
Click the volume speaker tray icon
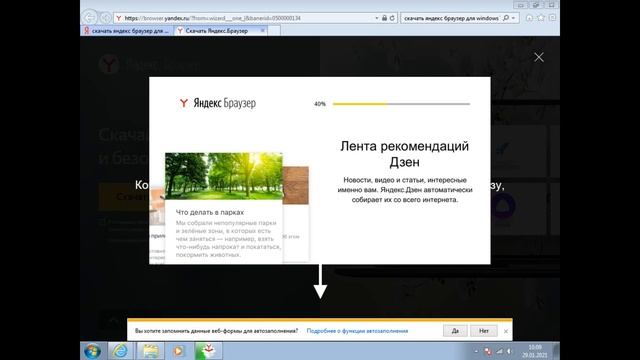509,351
